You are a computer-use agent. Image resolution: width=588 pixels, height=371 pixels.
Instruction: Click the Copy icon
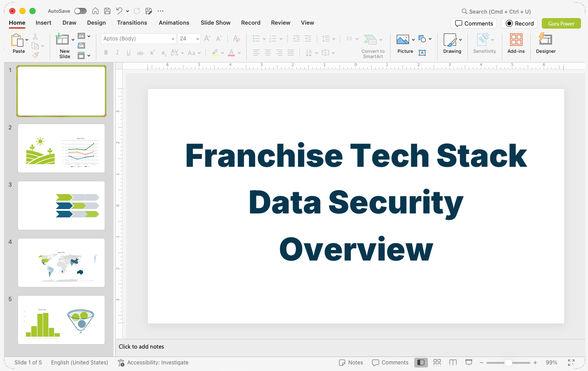pos(35,46)
